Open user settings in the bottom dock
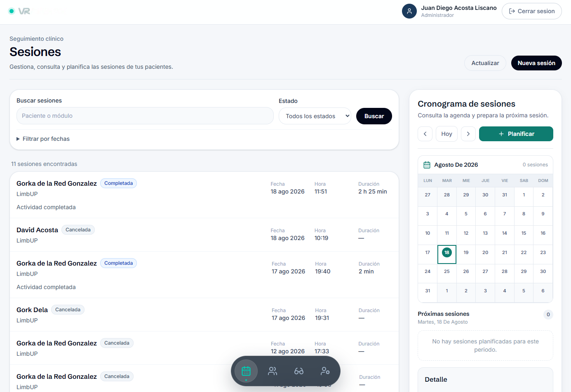Viewport: 571px width, 392px height. click(325, 371)
